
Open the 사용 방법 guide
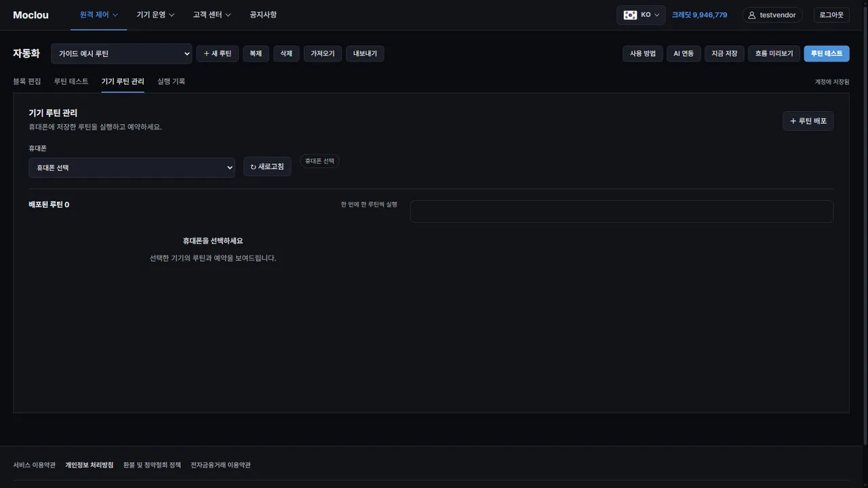point(643,54)
